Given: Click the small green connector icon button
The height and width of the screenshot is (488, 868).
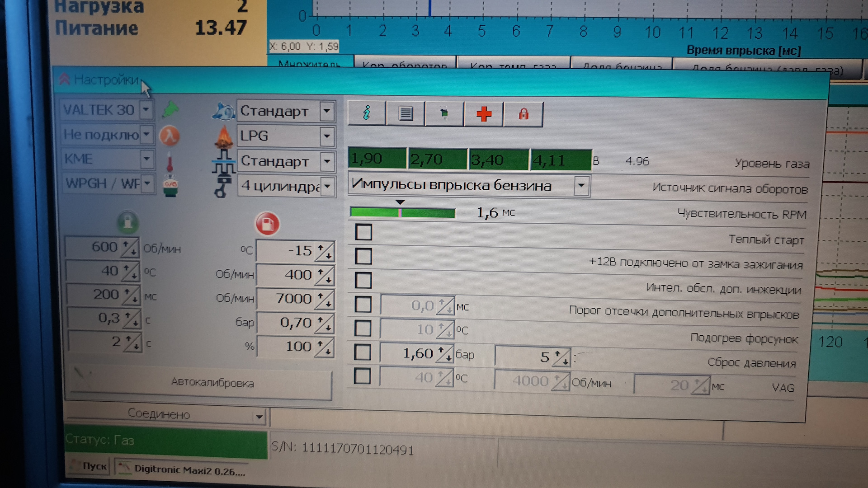Looking at the screenshot, I should [444, 113].
